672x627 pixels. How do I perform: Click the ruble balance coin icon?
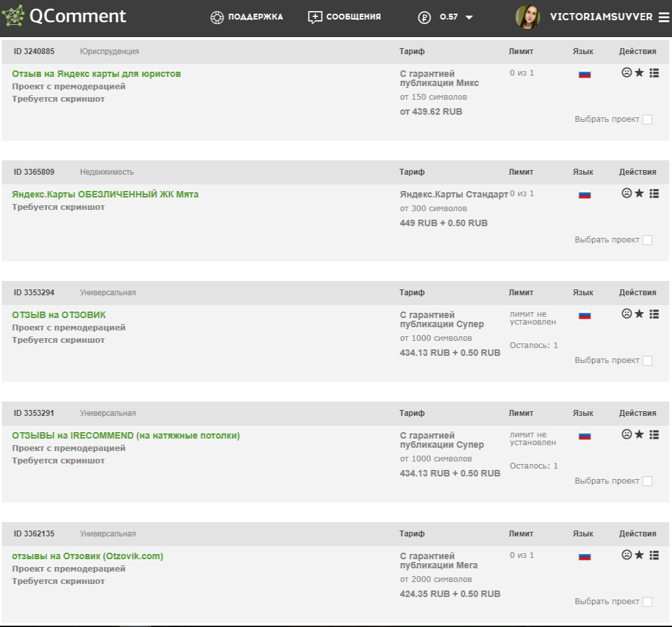424,18
